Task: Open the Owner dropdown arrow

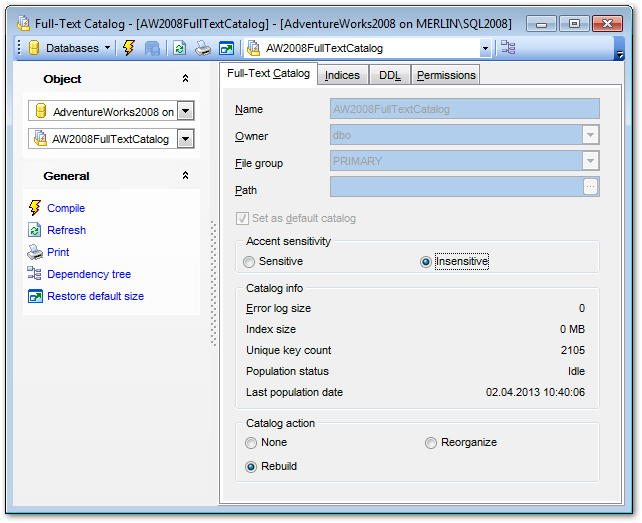Action: pyautogui.click(x=590, y=135)
